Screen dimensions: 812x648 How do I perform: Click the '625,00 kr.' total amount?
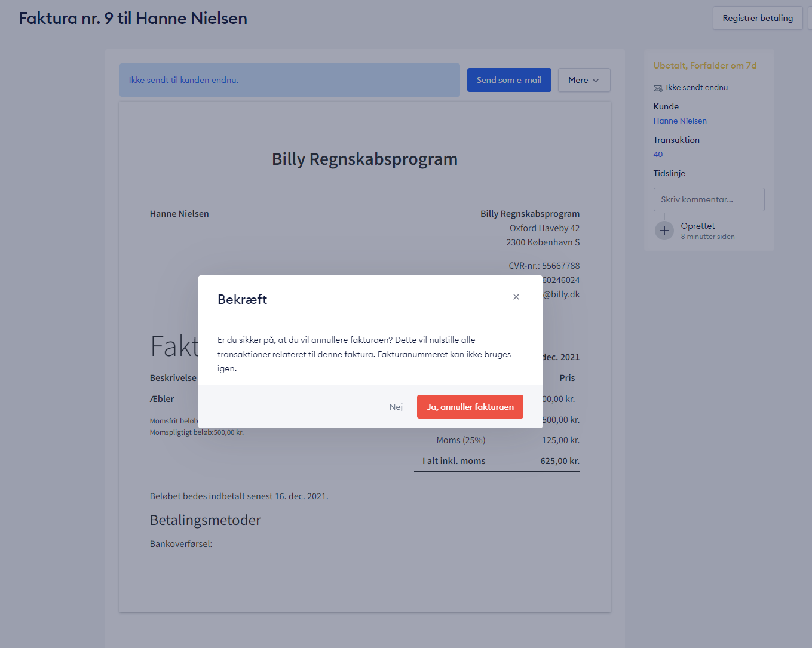click(x=560, y=461)
